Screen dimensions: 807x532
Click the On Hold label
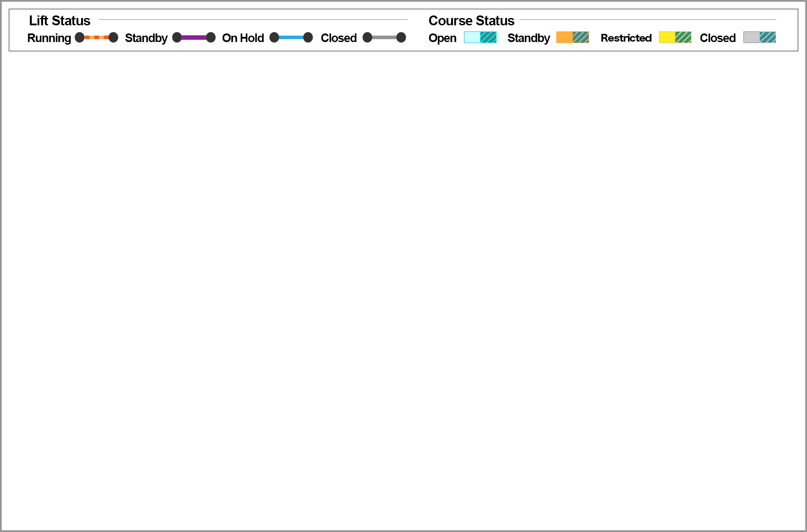pyautogui.click(x=243, y=38)
